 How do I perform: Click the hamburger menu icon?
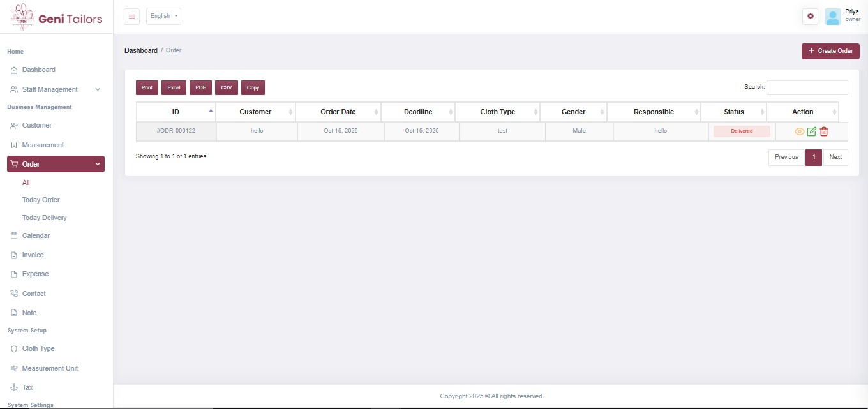pos(131,17)
